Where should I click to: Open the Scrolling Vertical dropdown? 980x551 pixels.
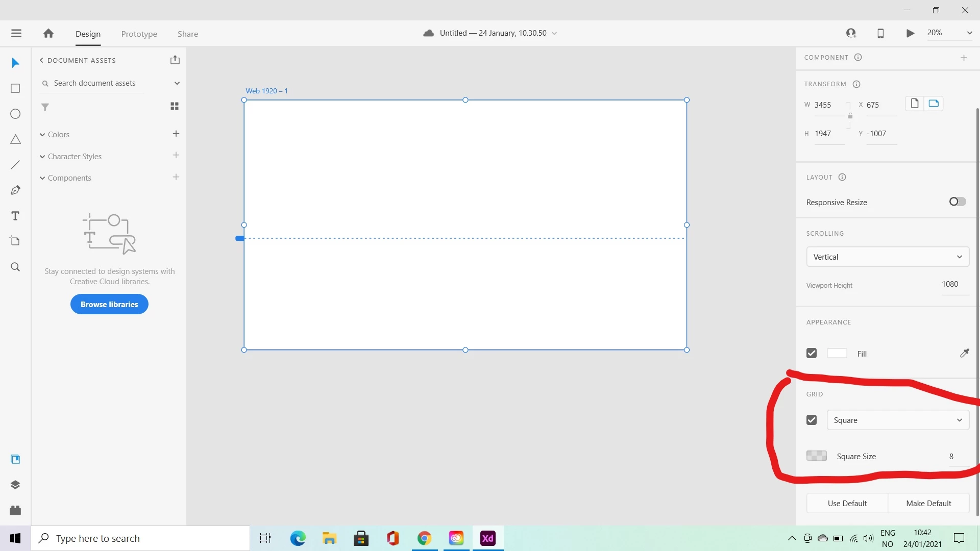click(888, 257)
